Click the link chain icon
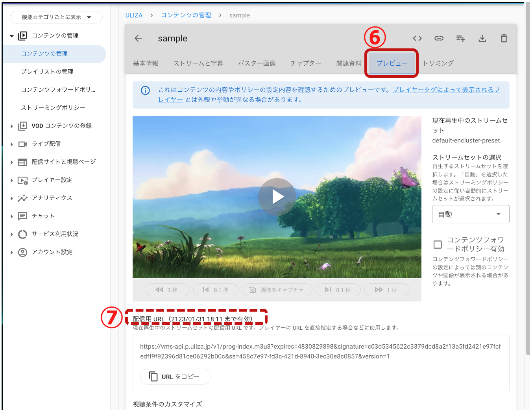The width and height of the screenshot is (532, 410). coord(439,38)
